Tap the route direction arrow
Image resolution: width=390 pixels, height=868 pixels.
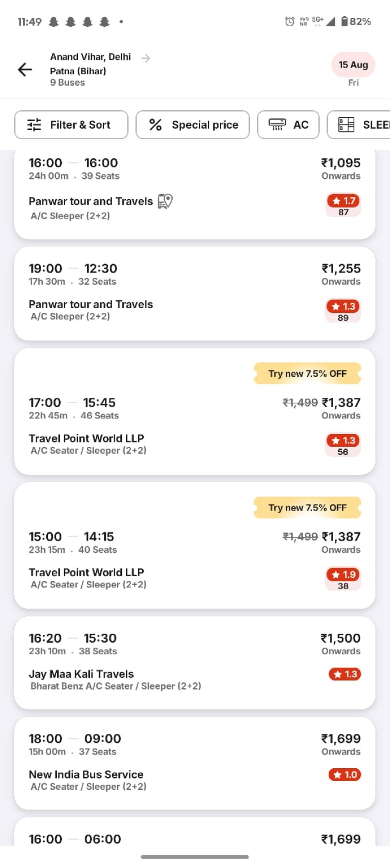[x=146, y=57]
